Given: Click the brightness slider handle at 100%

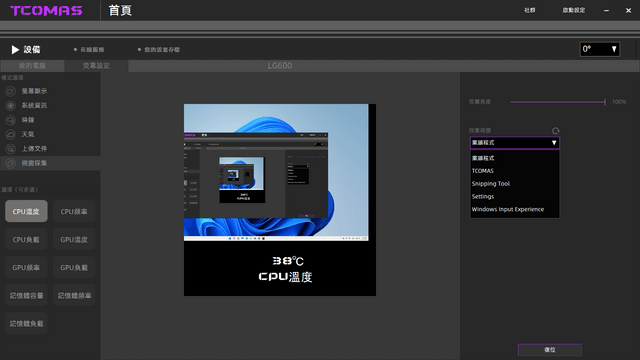Looking at the screenshot, I should (605, 102).
